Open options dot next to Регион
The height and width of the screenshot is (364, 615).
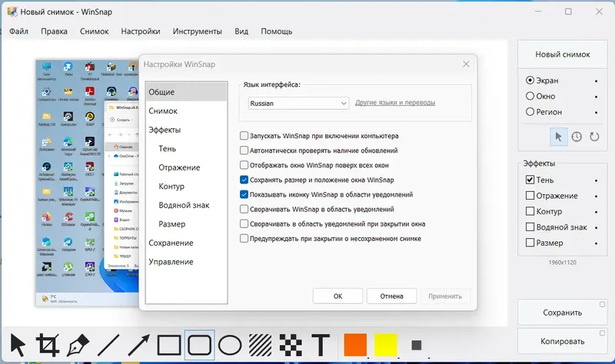tap(597, 112)
